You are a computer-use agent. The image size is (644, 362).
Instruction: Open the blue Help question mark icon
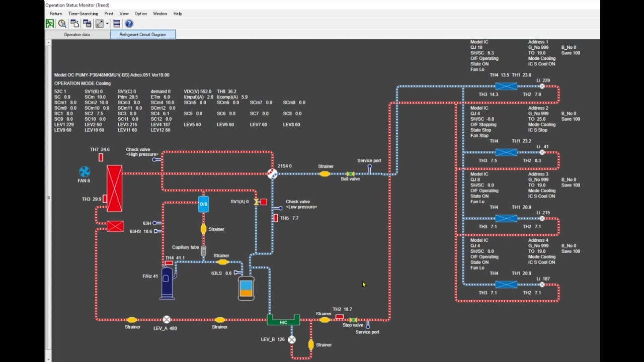129,24
